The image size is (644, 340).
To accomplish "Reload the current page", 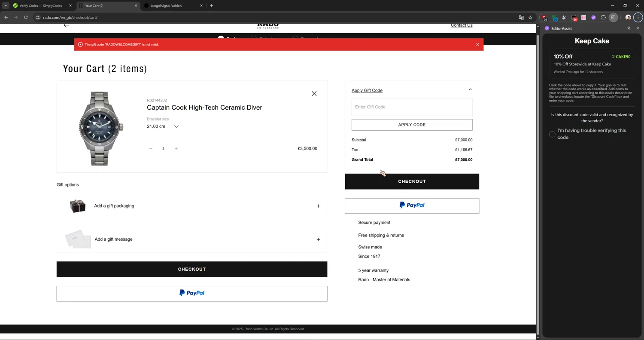I will pyautogui.click(x=26, y=18).
